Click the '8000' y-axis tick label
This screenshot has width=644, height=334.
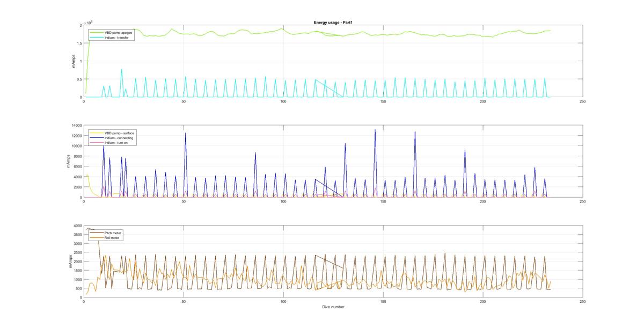point(77,156)
